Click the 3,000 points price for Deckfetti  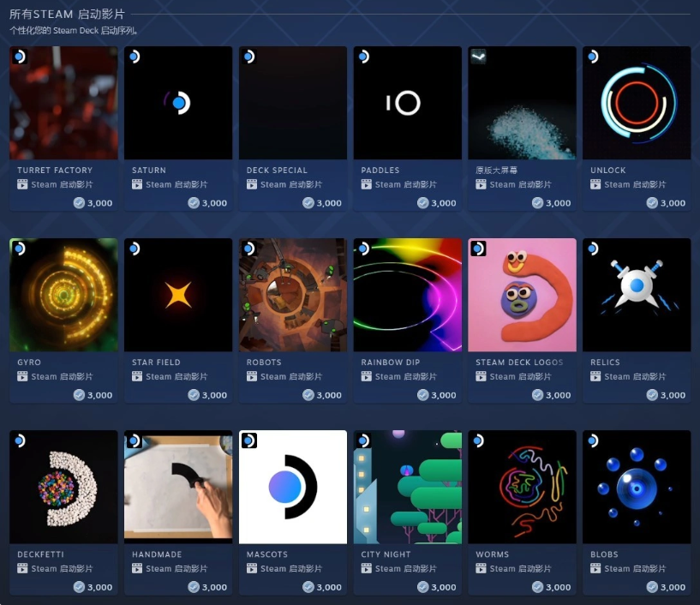[99, 587]
